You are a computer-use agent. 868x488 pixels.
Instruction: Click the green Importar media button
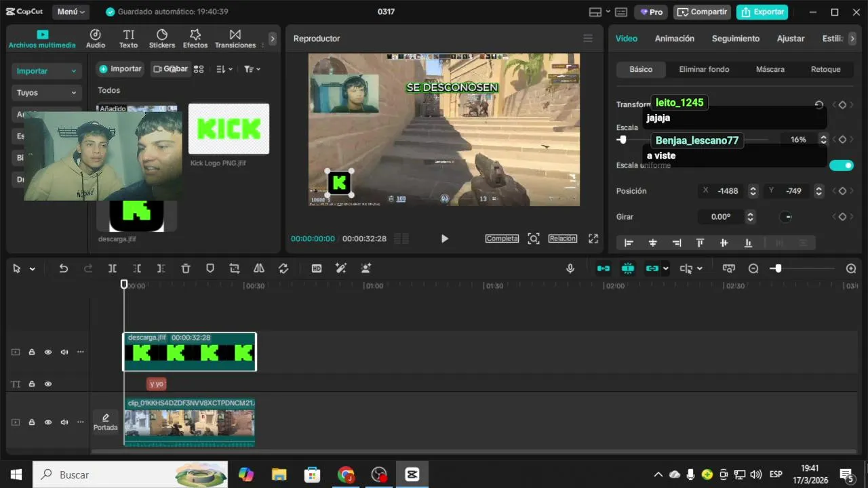120,69
